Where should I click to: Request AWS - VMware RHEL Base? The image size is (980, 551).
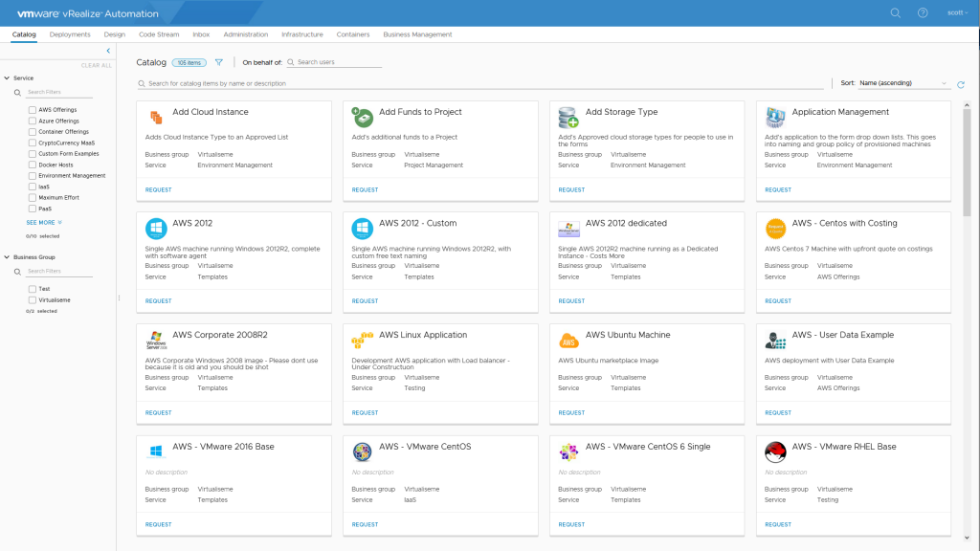click(778, 525)
